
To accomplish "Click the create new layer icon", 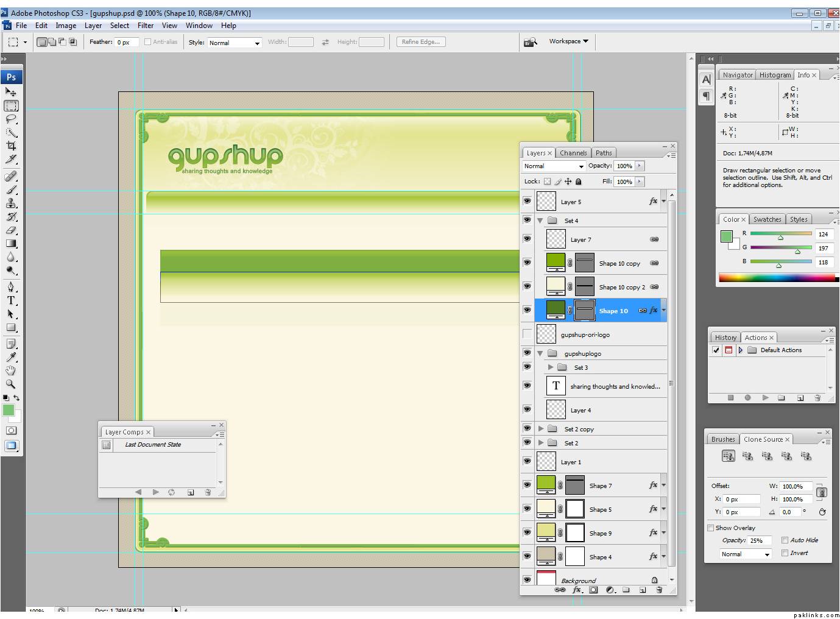I will tap(643, 590).
